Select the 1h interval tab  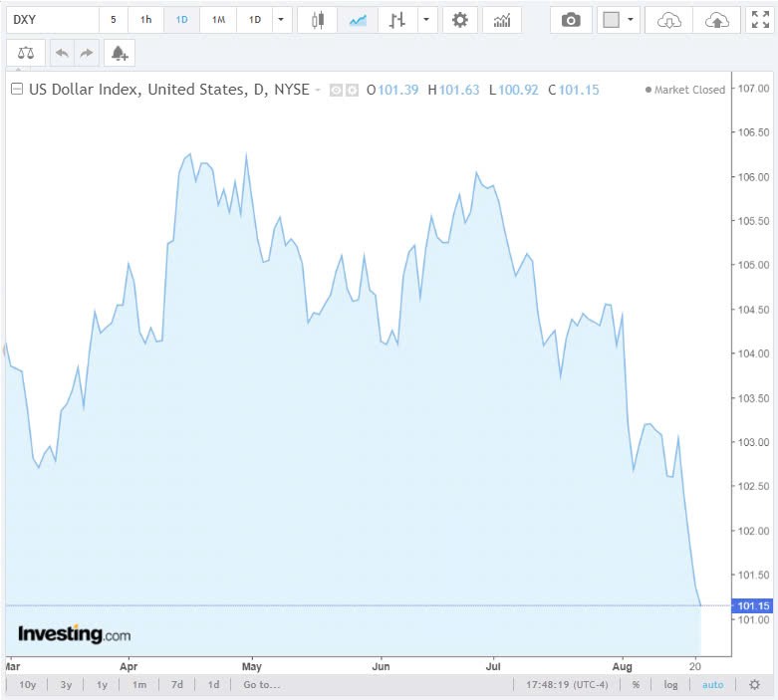pos(146,20)
